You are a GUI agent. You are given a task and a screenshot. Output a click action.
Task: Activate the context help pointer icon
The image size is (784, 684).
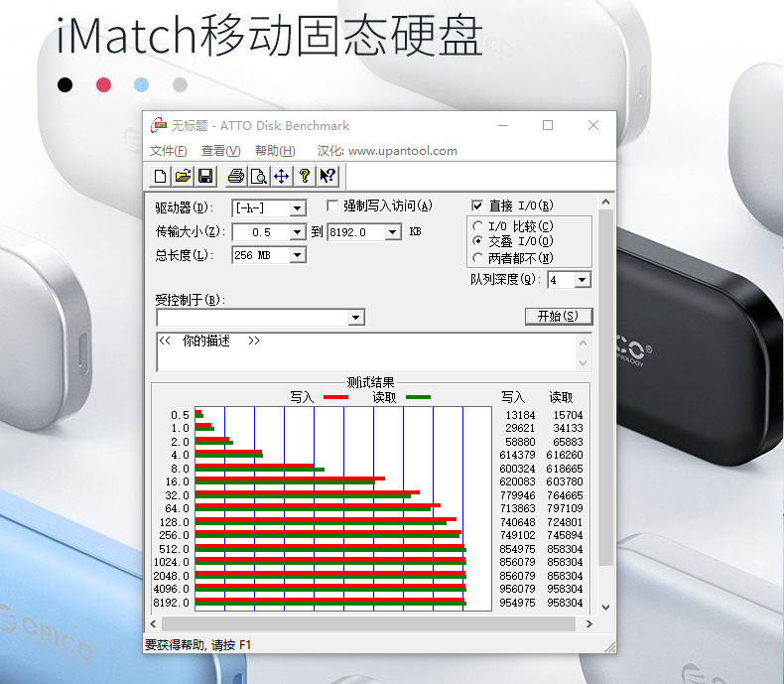[327, 176]
